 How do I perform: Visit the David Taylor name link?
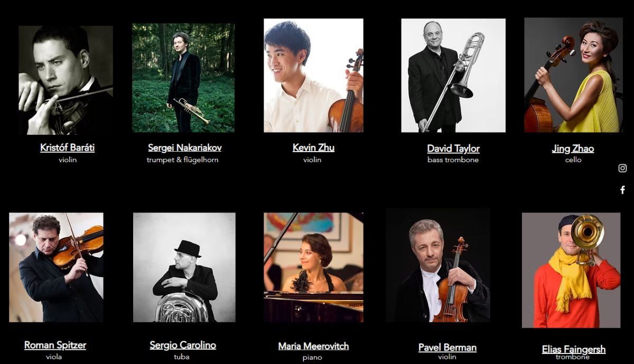(x=453, y=148)
